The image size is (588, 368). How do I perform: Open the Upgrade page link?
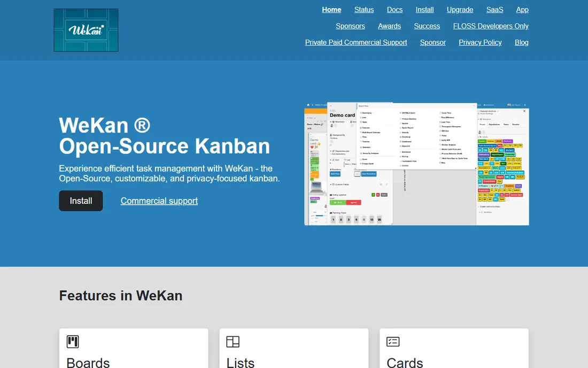460,10
